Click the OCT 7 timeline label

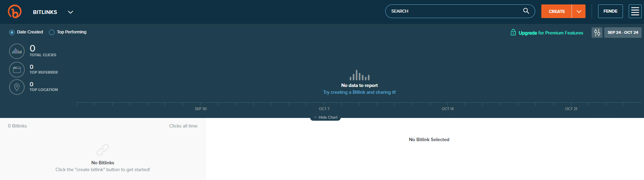[x=324, y=109]
